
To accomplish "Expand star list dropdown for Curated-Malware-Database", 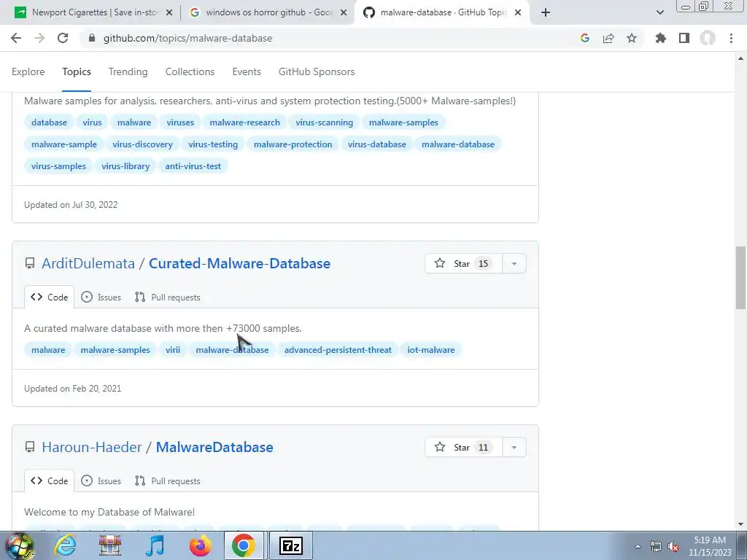I will coord(514,263).
